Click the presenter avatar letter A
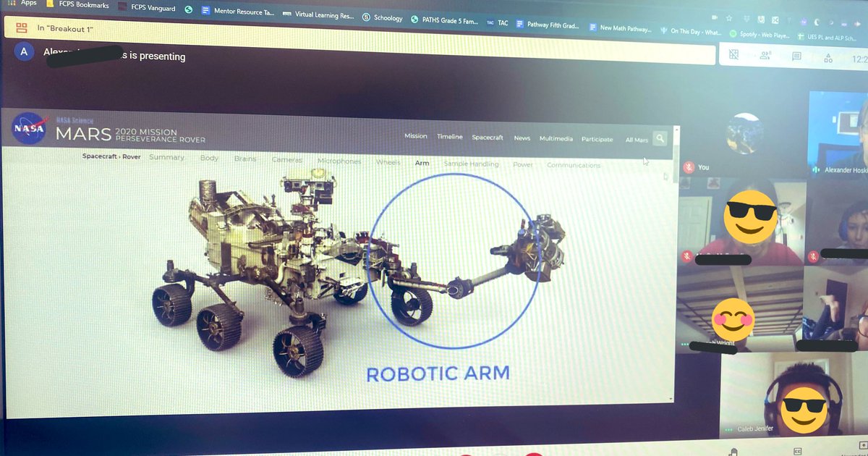 coord(25,51)
